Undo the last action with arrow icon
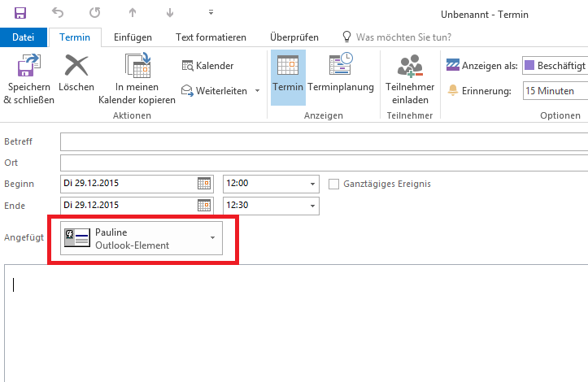The width and height of the screenshot is (588, 382). pos(58,13)
